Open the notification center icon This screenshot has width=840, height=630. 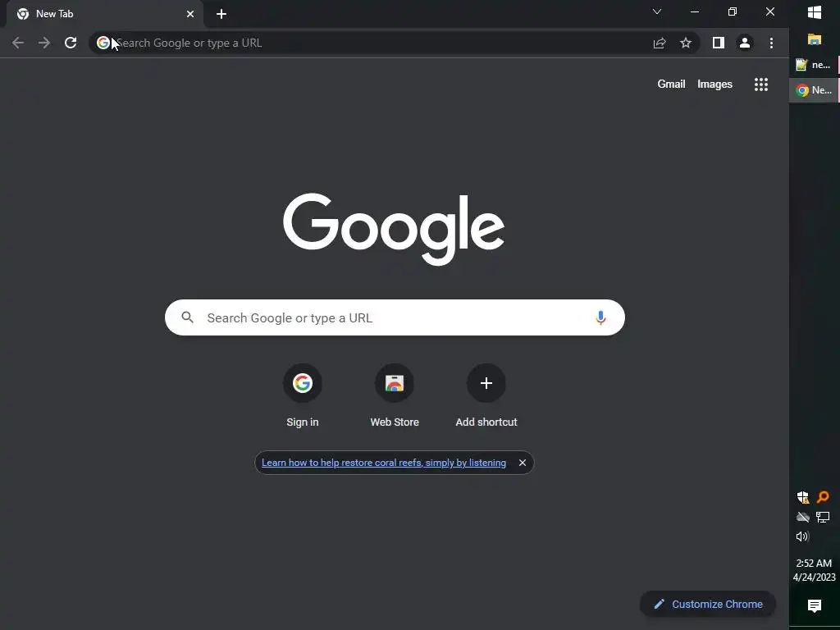click(815, 605)
